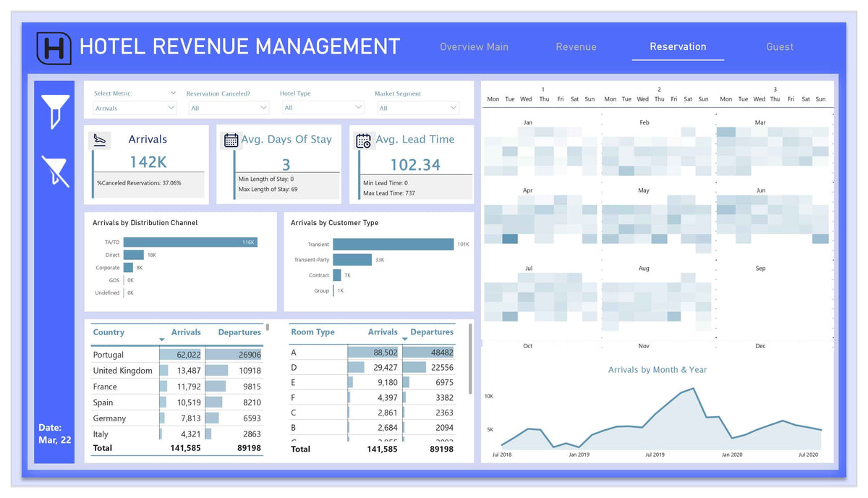This screenshot has height=498, width=868.
Task: Click the %Canceled Reservations 37.06% text
Action: (x=139, y=183)
